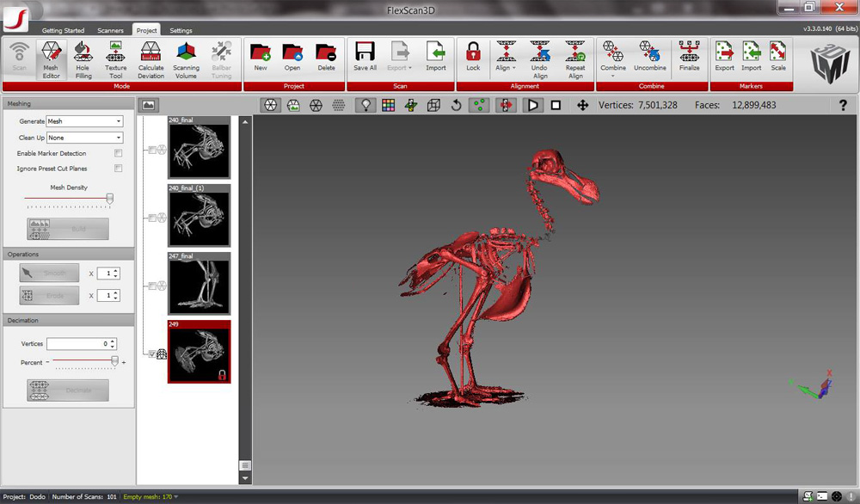Check visibility box for scan 240_final

tap(152, 150)
